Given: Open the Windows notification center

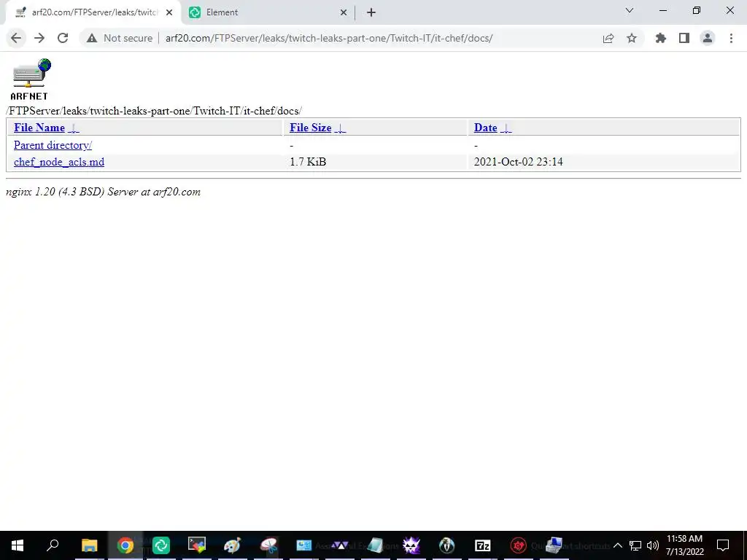Looking at the screenshot, I should point(723,545).
